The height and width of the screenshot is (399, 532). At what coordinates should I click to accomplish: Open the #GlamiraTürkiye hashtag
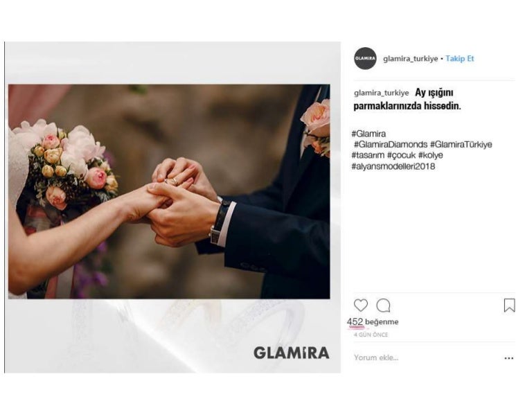pos(461,145)
